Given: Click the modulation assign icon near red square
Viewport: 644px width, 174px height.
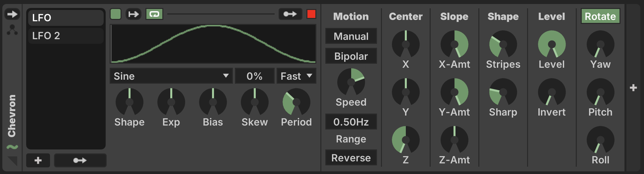Looking at the screenshot, I should (290, 14).
